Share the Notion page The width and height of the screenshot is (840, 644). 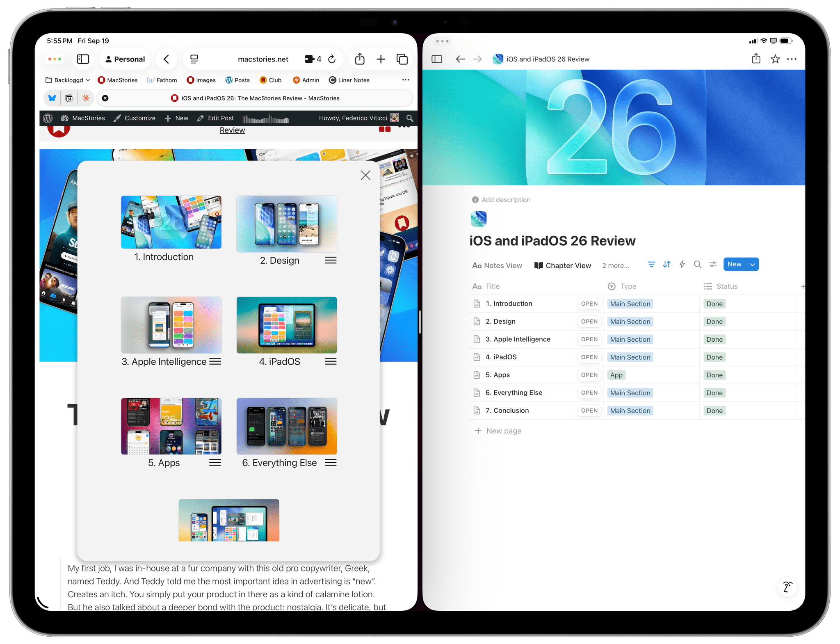click(756, 59)
